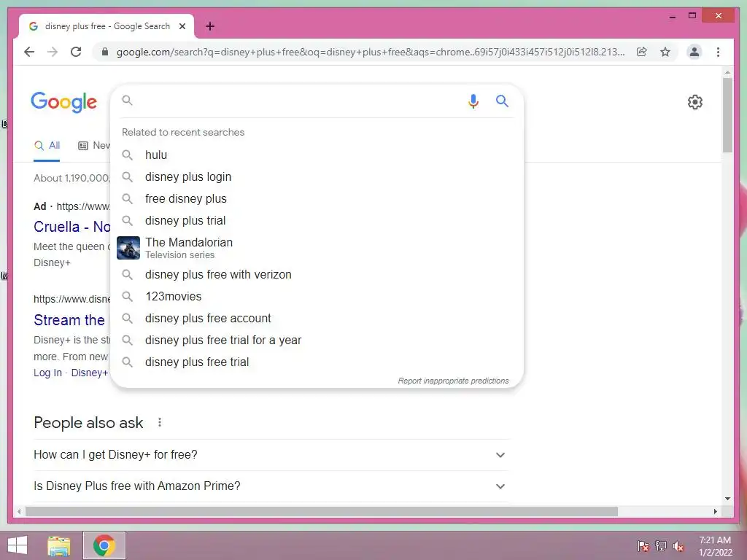
Task: Click the vertical scrollbar thumb
Action: (x=727, y=114)
